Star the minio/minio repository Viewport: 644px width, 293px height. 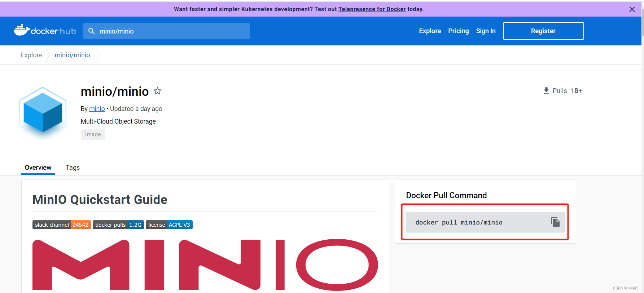point(157,91)
